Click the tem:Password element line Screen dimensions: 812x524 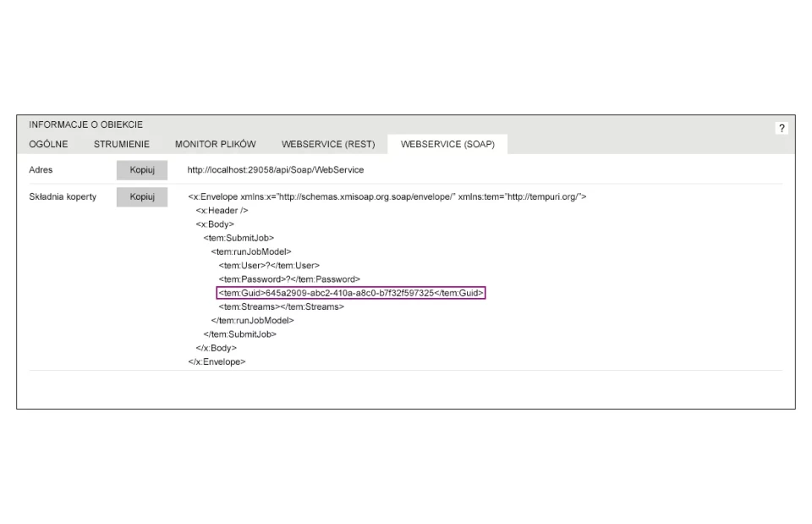point(289,279)
